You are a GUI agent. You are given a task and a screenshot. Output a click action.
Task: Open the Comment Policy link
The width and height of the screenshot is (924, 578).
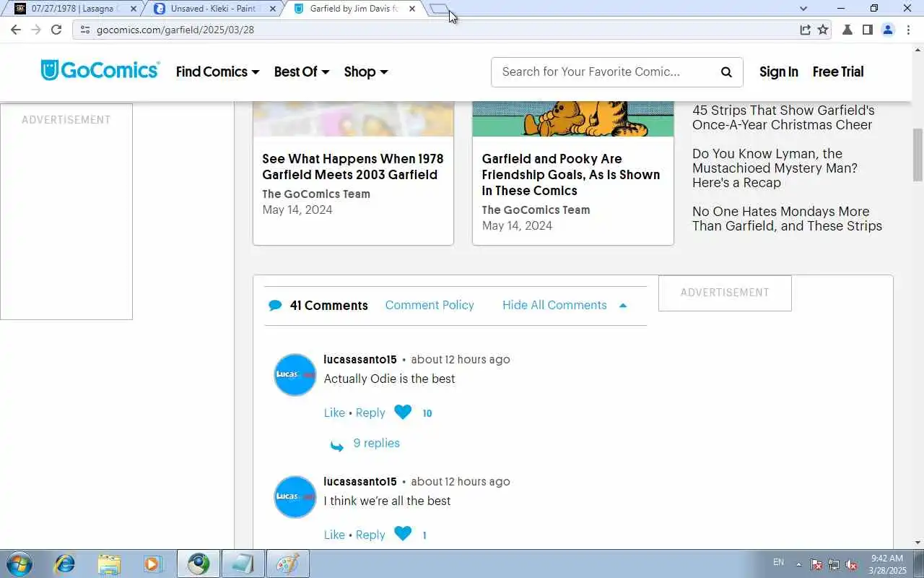pyautogui.click(x=430, y=305)
